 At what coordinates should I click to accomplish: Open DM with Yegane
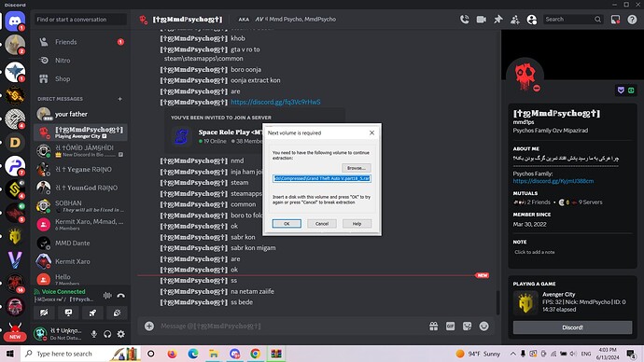[x=80, y=169]
